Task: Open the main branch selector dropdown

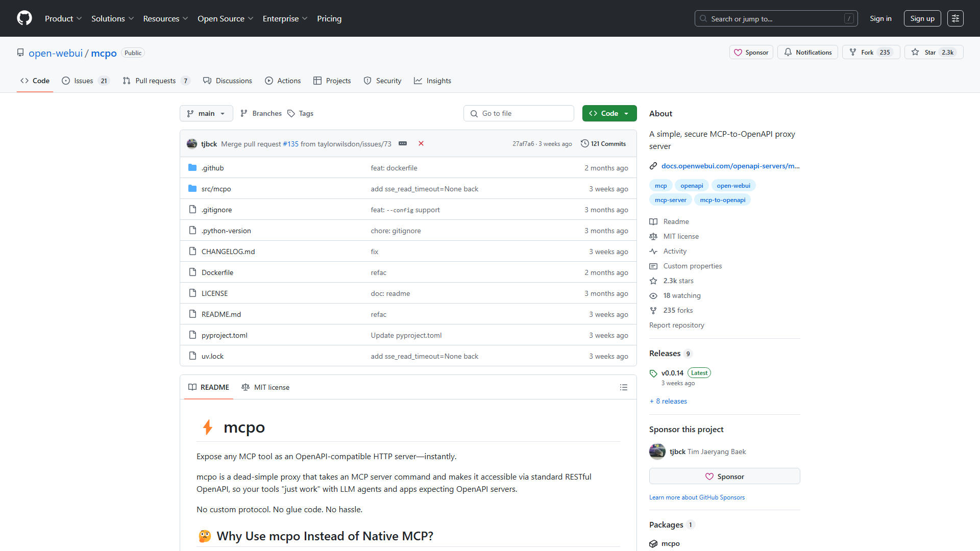Action: 206,113
